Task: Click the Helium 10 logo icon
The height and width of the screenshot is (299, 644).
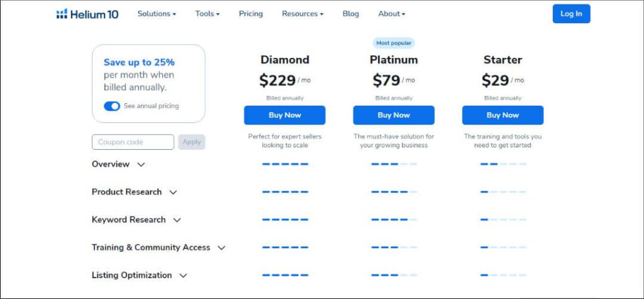Action: (62, 14)
